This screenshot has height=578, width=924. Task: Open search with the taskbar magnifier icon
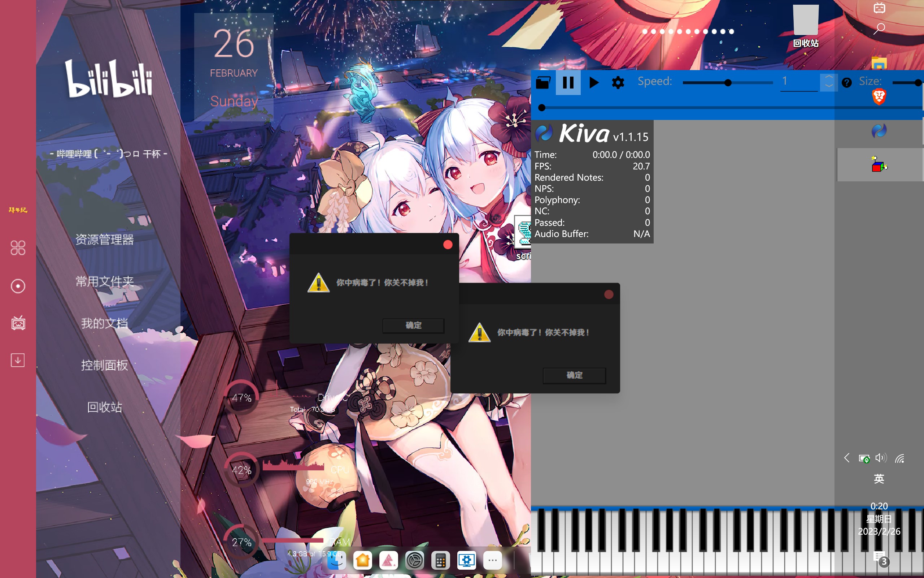coord(879,29)
